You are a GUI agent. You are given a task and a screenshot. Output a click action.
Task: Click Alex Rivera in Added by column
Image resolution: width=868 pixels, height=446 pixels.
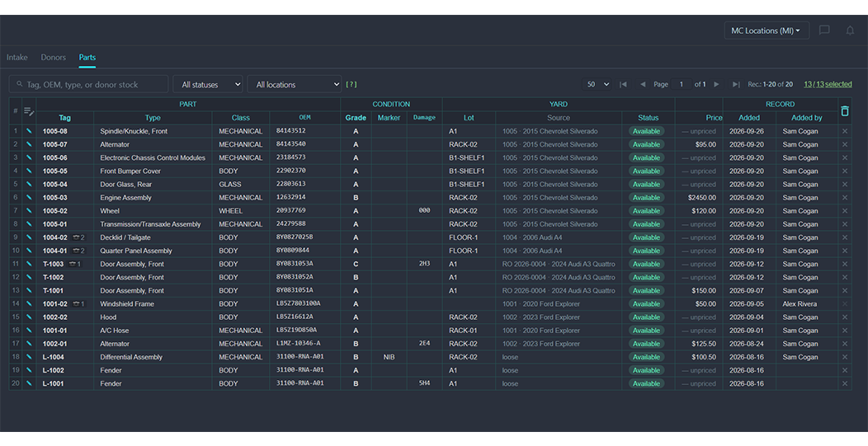pos(800,303)
